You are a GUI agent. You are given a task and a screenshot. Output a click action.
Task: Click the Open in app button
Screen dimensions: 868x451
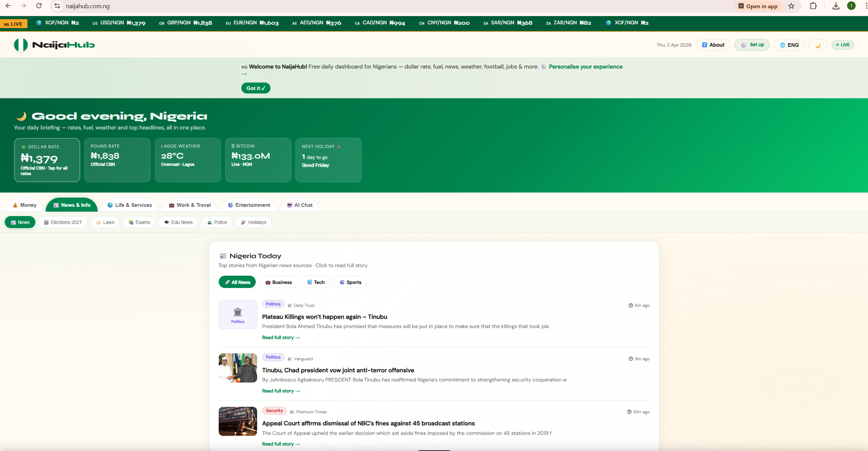coord(758,6)
